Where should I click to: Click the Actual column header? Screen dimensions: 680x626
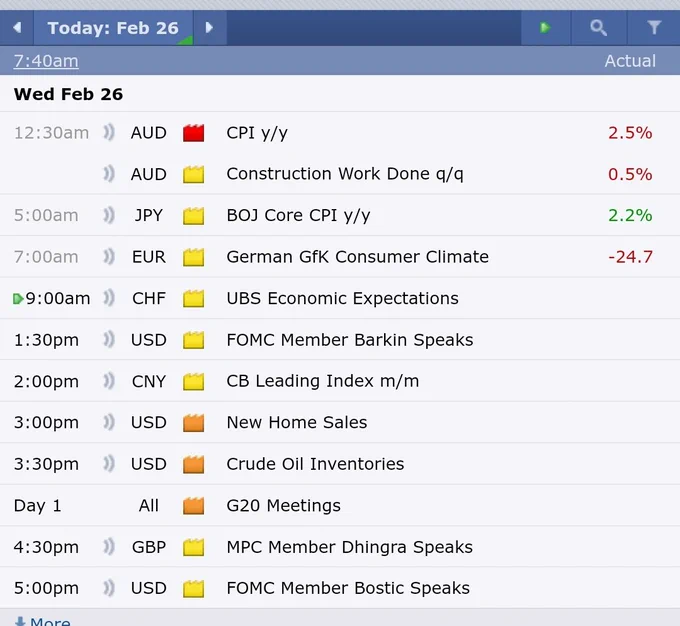630,61
